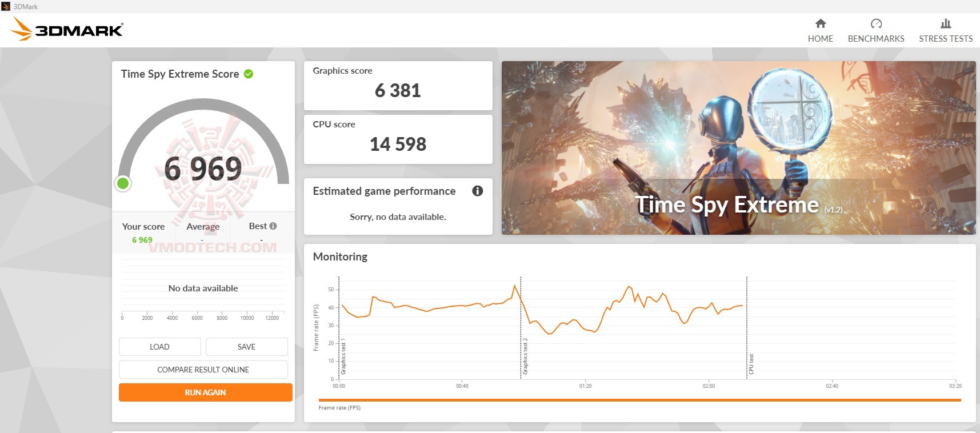Click the Graphics test 1 marker in the chart
980x433 pixels.
pos(343,356)
